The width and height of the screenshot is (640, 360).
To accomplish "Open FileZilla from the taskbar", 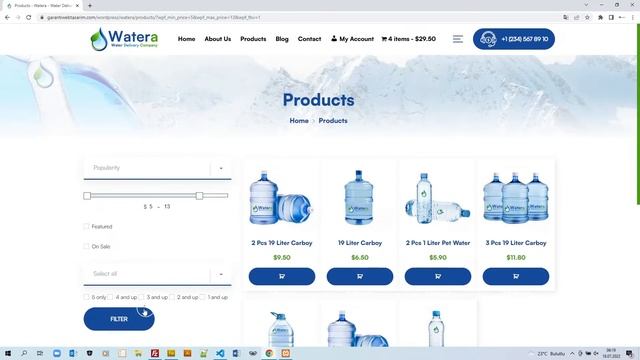I will tap(155, 353).
